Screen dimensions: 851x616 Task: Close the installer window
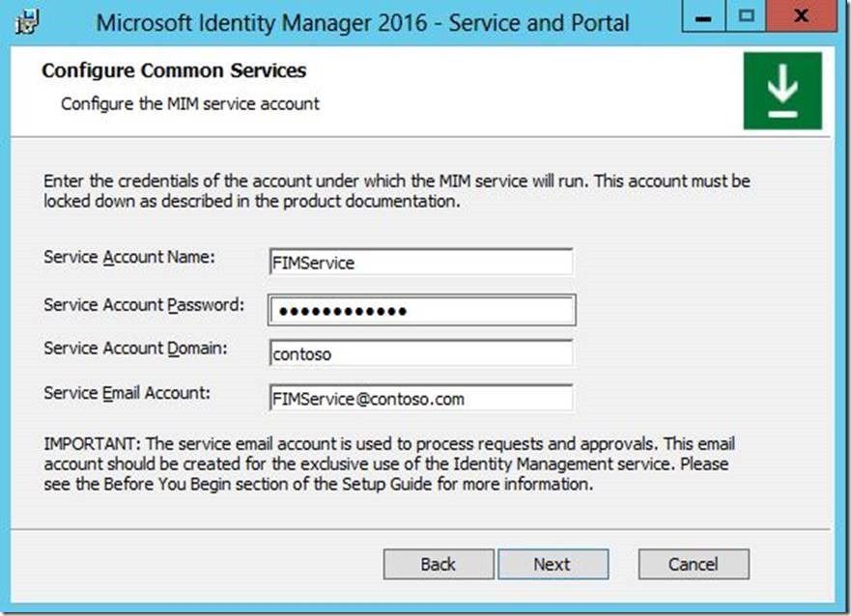pos(801,16)
